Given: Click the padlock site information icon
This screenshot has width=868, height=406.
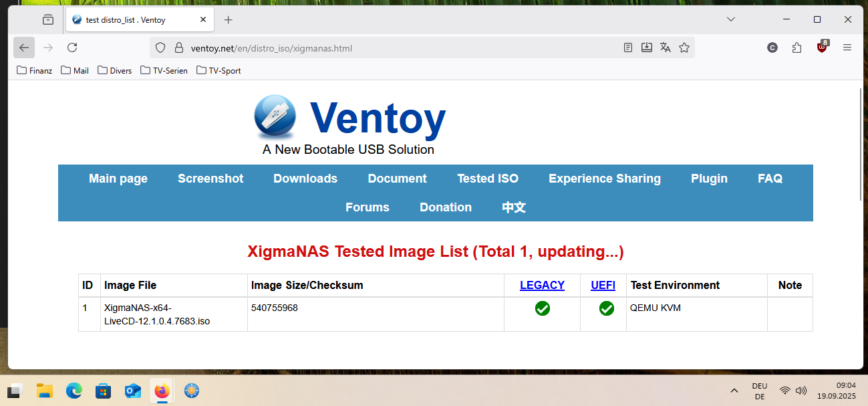Looking at the screenshot, I should pyautogui.click(x=178, y=47).
